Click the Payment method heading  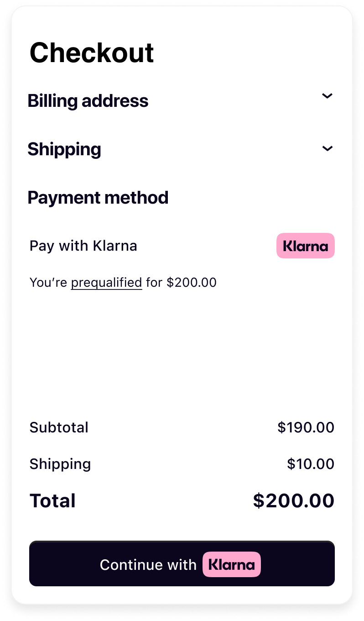click(98, 197)
